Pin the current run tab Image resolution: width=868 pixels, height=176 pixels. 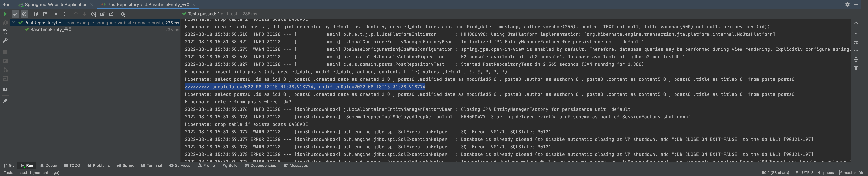pyautogui.click(x=5, y=101)
